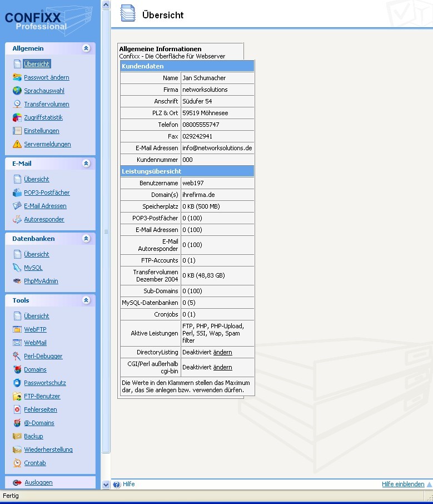Click the WebMail envelope icon

pyautogui.click(x=17, y=343)
